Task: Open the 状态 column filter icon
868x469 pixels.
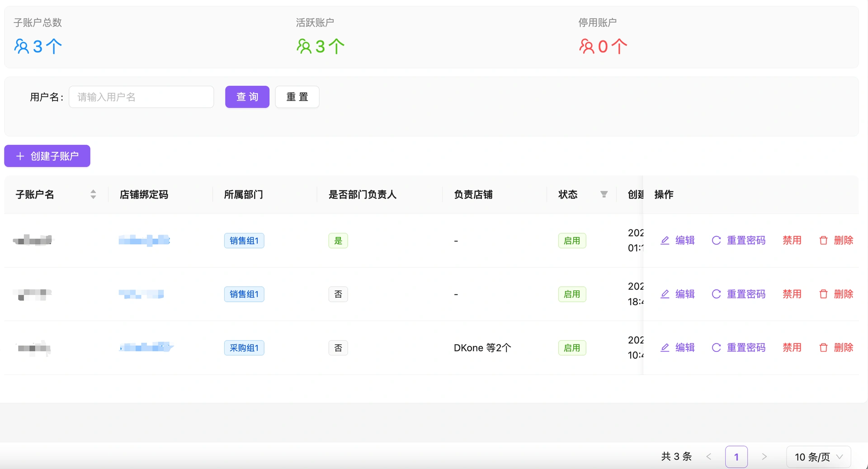Action: point(604,194)
